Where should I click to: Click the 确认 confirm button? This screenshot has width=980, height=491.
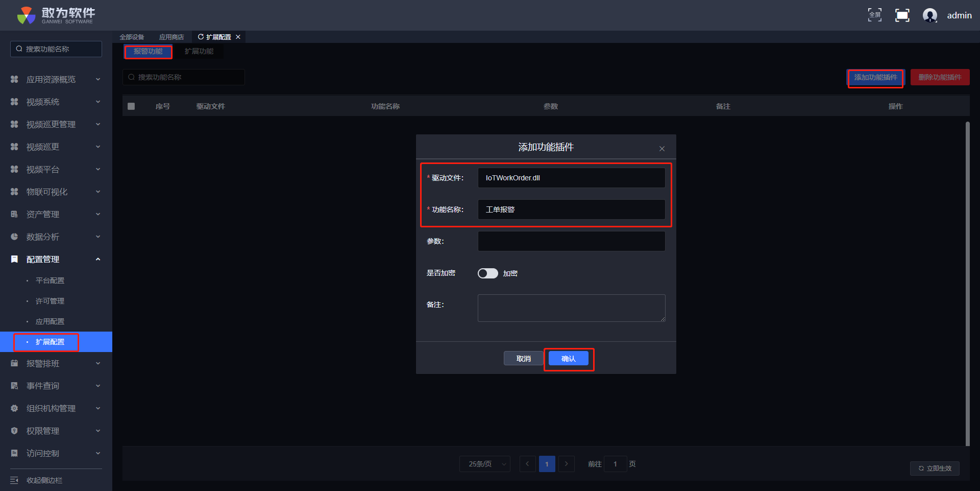point(569,359)
